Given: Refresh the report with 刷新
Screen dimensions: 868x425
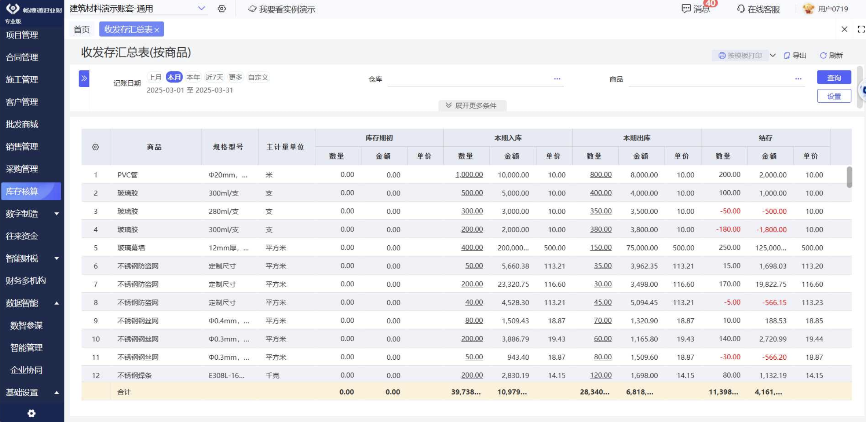Looking at the screenshot, I should [x=832, y=56].
